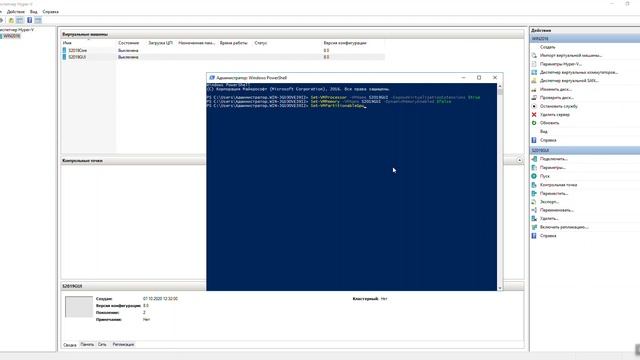Click the S2019GUI Help (Справка) action icon
The height and width of the screenshot is (360, 640).
(534, 236)
